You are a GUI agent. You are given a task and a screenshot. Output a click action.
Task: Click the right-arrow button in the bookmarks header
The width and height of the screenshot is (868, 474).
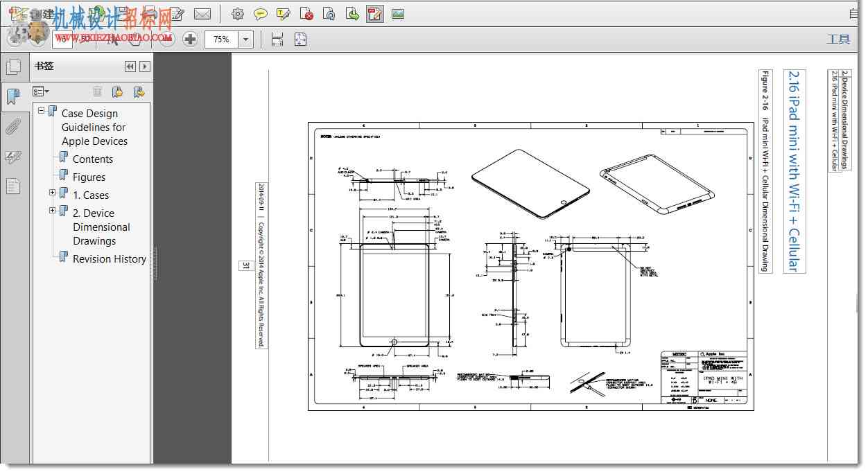(145, 67)
